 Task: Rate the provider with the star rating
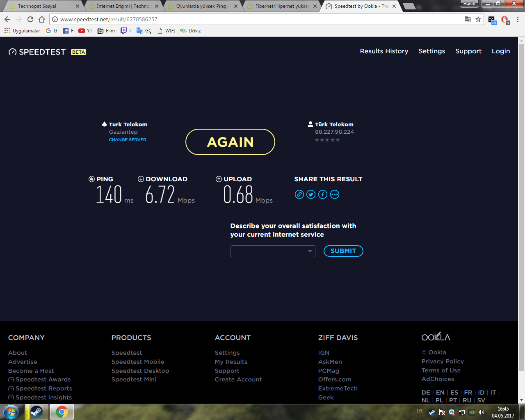click(x=327, y=140)
